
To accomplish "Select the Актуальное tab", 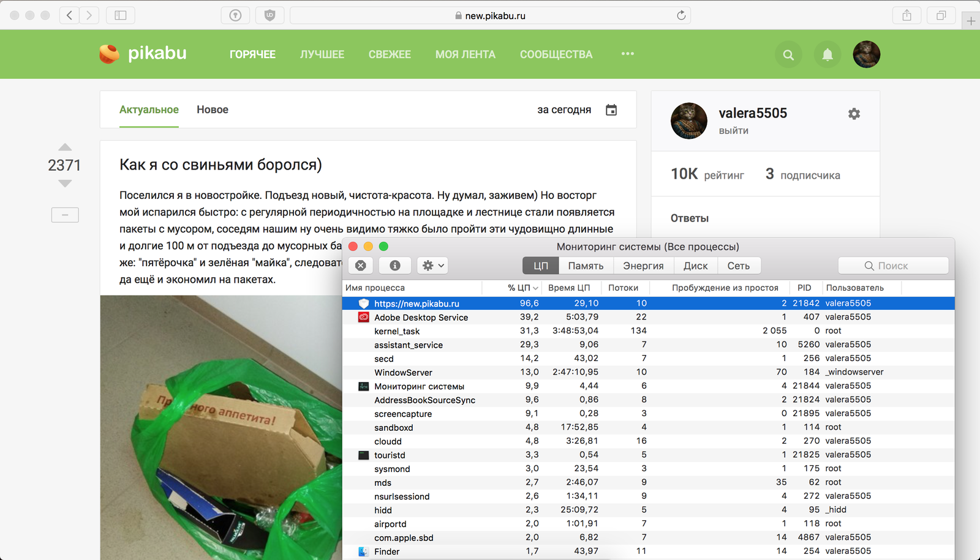I will click(x=149, y=110).
